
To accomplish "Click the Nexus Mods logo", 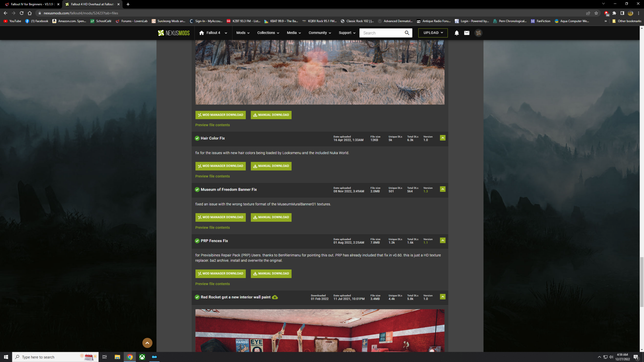I will (x=174, y=33).
